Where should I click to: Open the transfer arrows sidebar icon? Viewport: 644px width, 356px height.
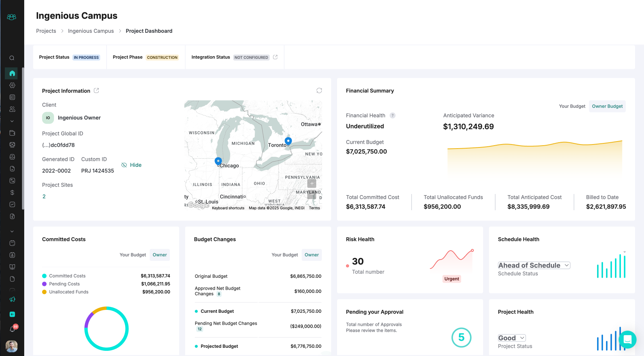[x=12, y=181]
